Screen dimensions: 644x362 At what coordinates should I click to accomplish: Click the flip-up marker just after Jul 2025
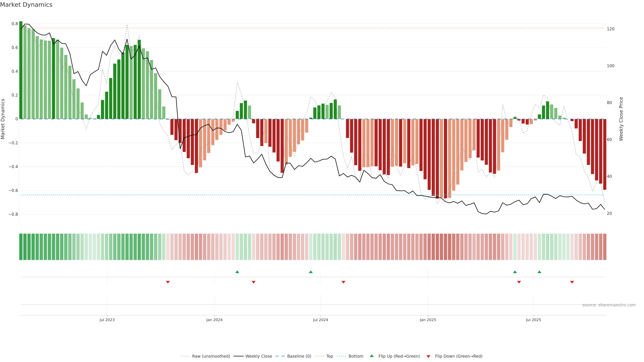539,272
